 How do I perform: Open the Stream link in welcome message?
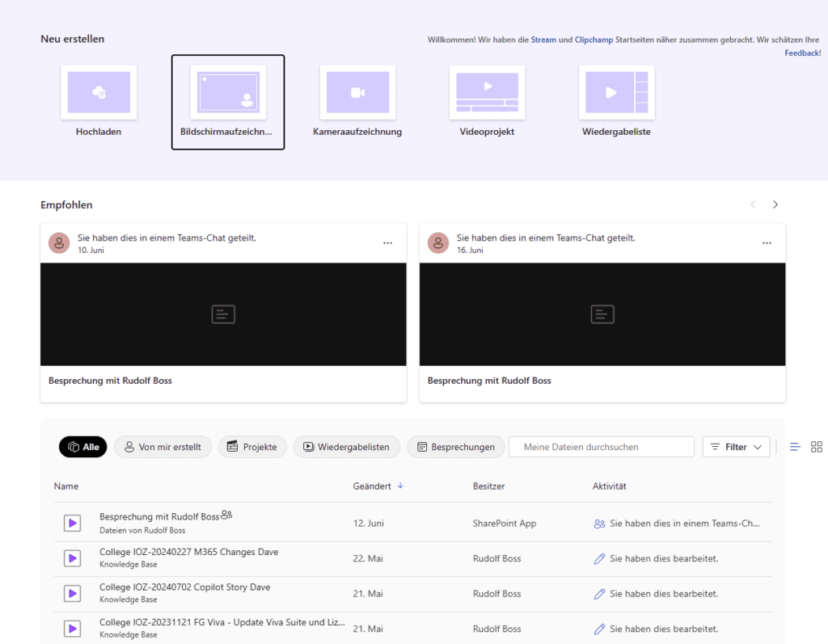tap(543, 40)
